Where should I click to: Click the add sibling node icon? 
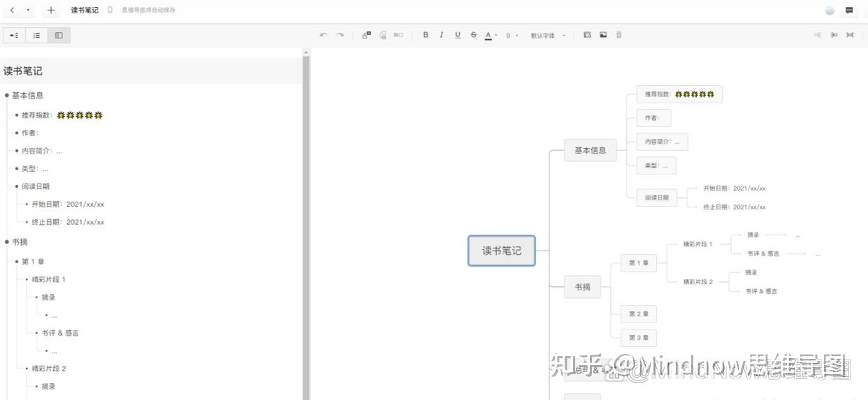pos(383,35)
